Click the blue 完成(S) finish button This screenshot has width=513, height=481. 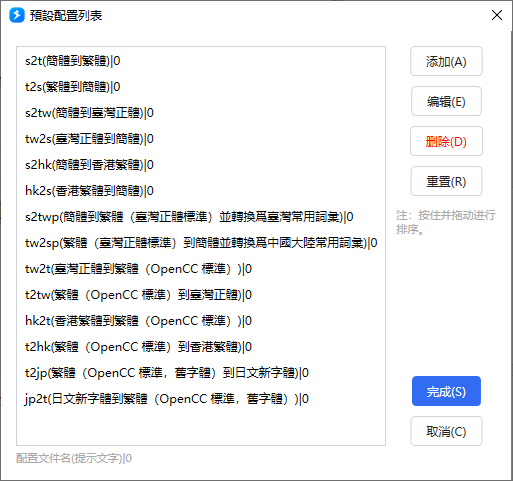point(446,391)
